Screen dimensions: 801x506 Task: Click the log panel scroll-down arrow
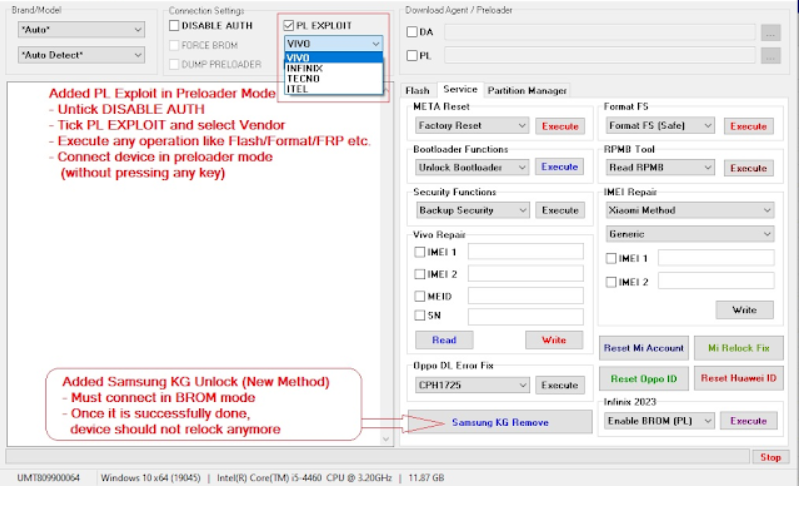click(x=386, y=439)
